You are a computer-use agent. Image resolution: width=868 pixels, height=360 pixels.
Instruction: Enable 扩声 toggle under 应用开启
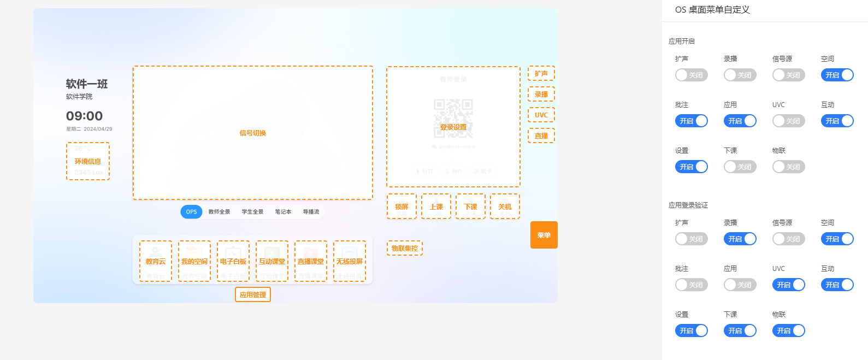[691, 75]
